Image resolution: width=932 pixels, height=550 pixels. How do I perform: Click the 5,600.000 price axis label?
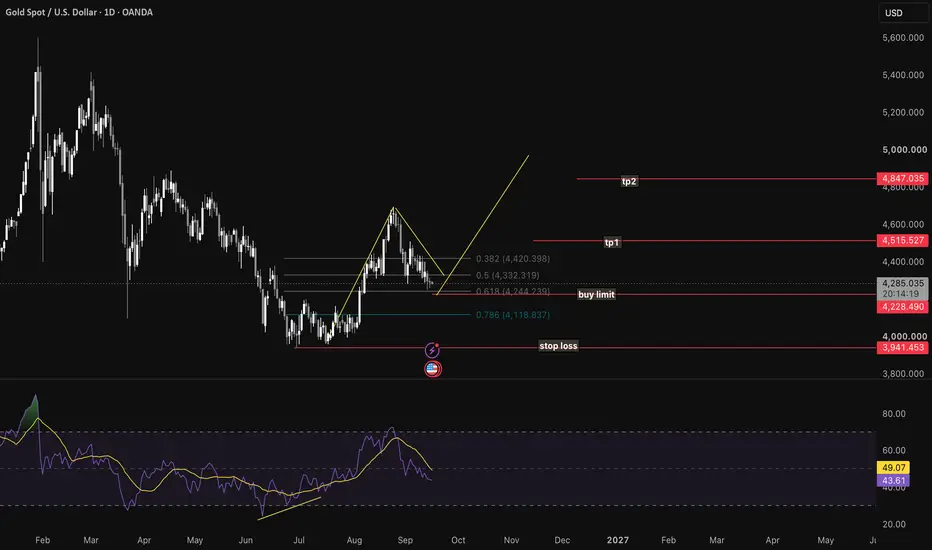click(904, 37)
